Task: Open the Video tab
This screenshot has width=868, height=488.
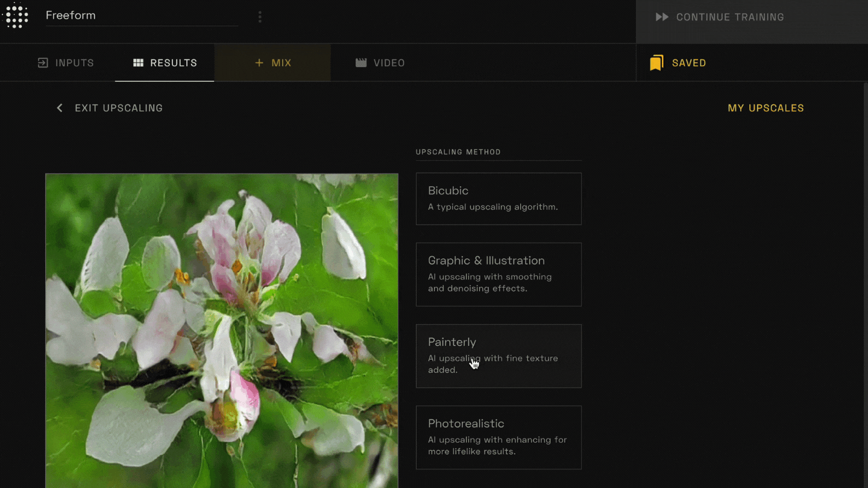Action: [x=380, y=63]
